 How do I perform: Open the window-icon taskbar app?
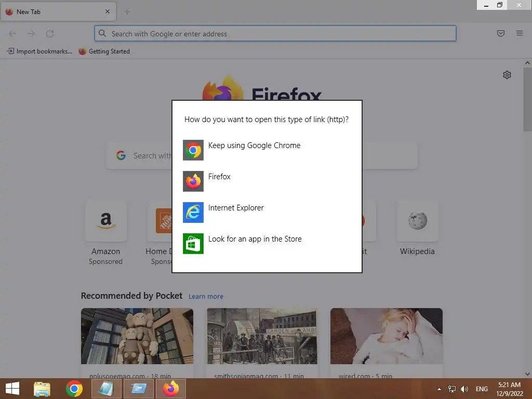(138, 389)
